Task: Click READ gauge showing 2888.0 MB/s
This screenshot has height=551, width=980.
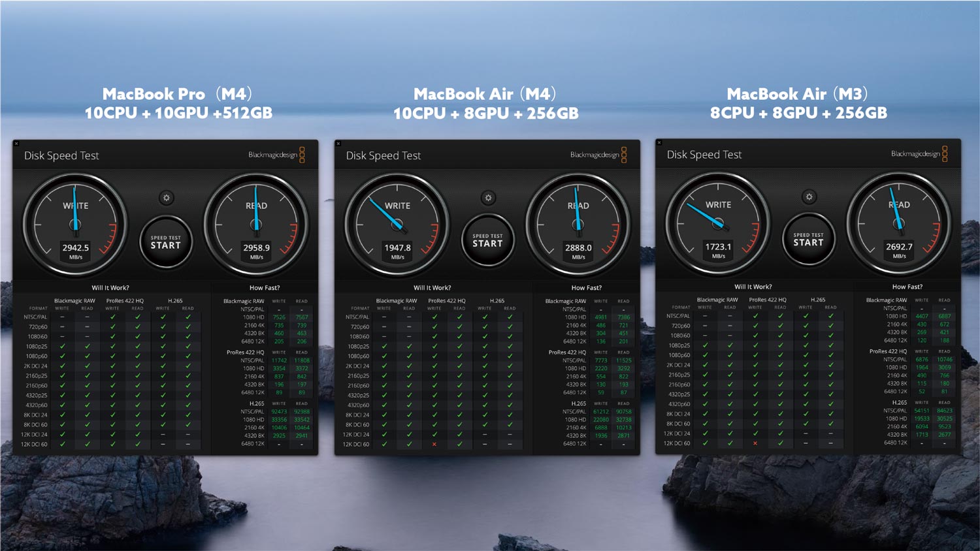Action: (578, 225)
